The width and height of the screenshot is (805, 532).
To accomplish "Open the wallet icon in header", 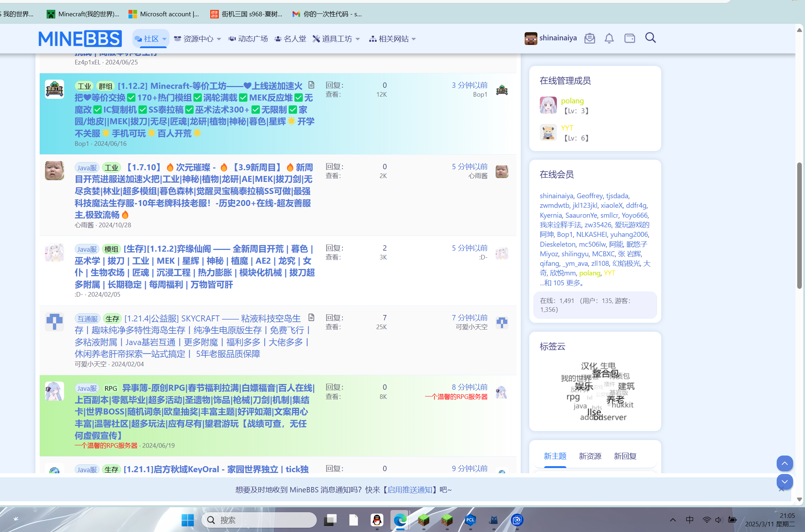I will (630, 38).
